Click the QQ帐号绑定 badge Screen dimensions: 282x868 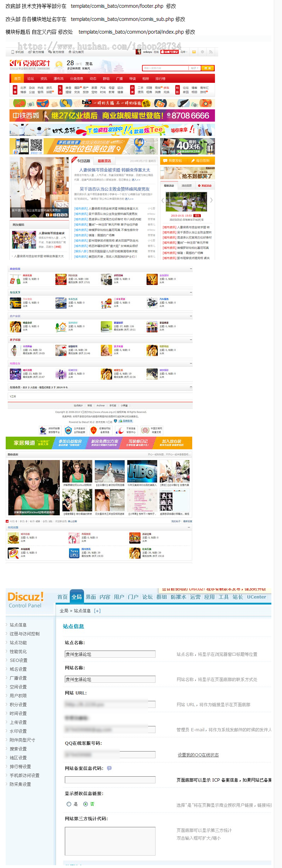pyautogui.click(x=169, y=52)
